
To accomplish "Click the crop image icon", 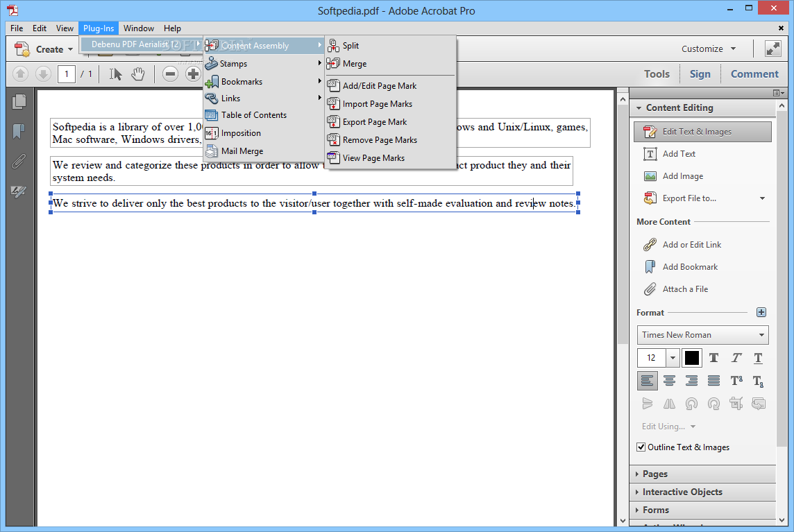I will pos(736,404).
